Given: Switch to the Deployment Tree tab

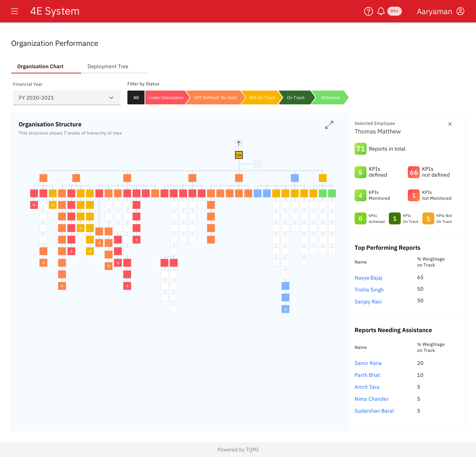Looking at the screenshot, I should [x=108, y=66].
